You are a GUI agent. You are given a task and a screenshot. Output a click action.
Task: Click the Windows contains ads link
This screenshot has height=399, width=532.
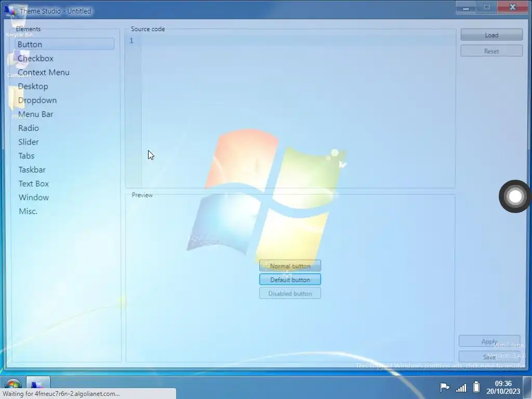click(x=441, y=366)
